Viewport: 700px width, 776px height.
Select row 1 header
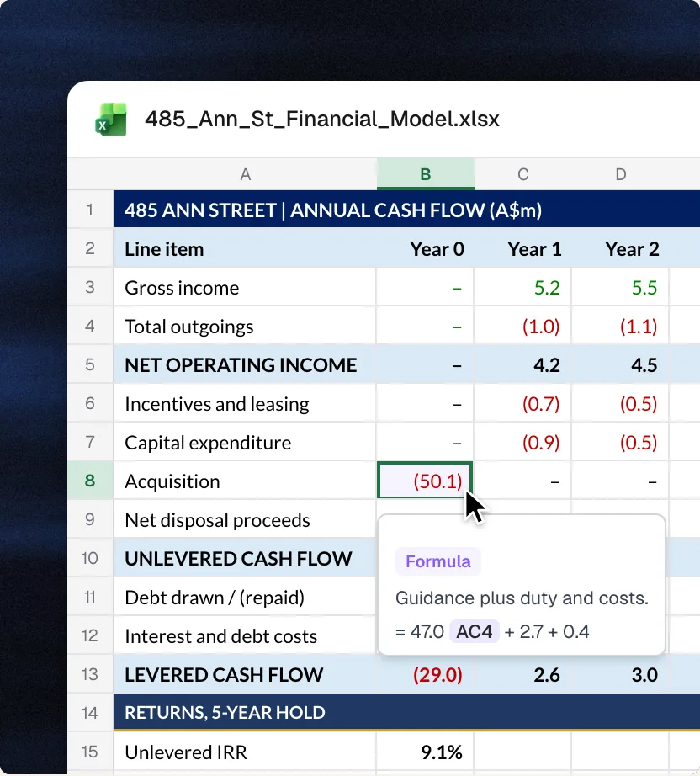click(x=90, y=210)
